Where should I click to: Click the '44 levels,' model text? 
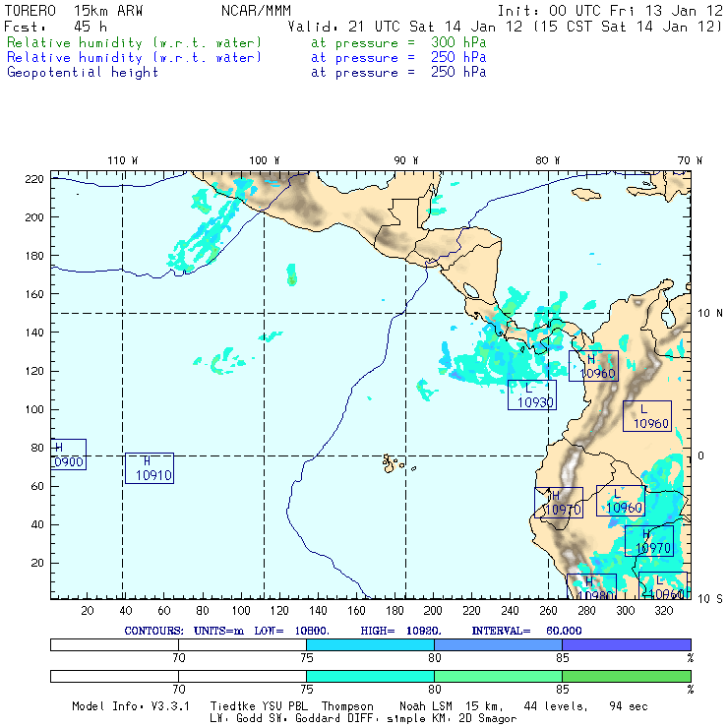556,706
